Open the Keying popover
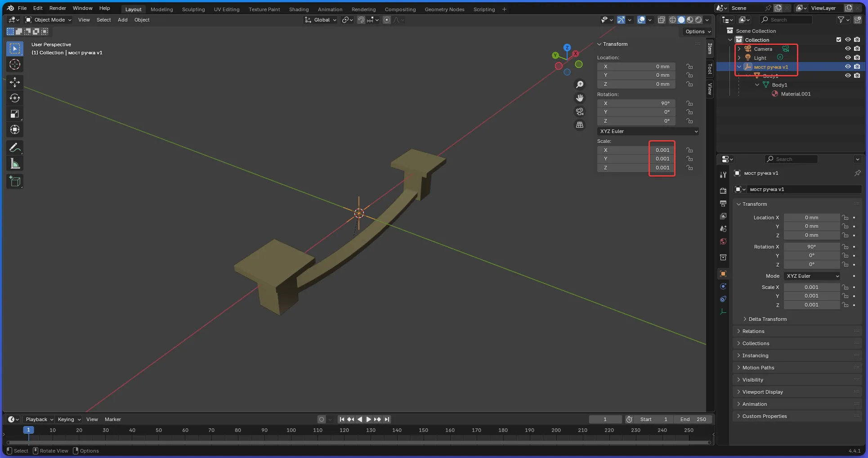868x458 pixels. (69, 419)
